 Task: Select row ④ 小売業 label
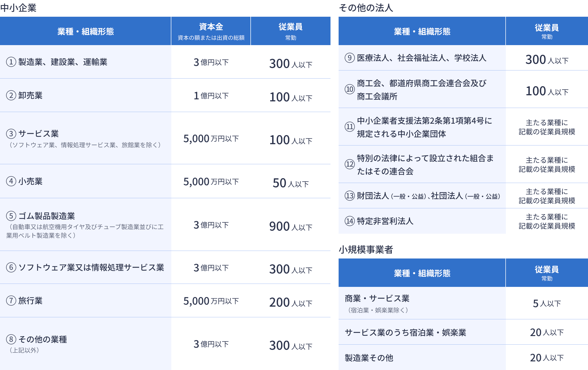click(x=24, y=181)
